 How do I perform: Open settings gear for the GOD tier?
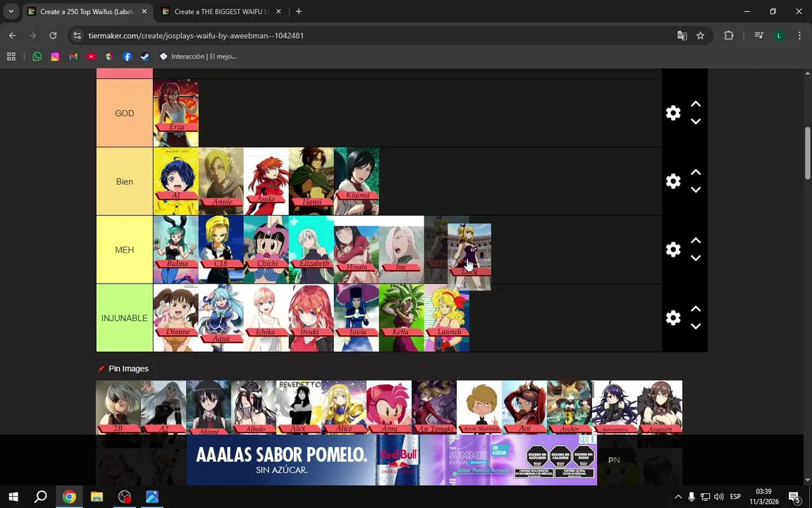(x=672, y=113)
